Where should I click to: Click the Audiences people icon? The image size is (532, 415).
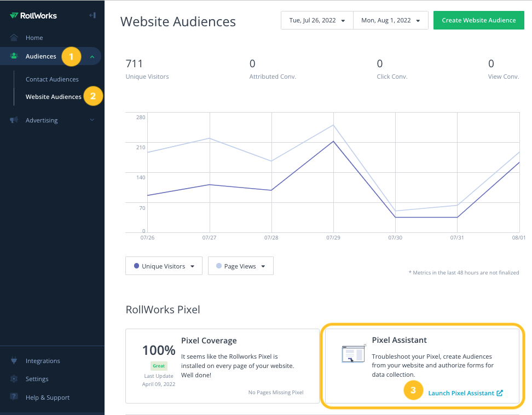(14, 56)
